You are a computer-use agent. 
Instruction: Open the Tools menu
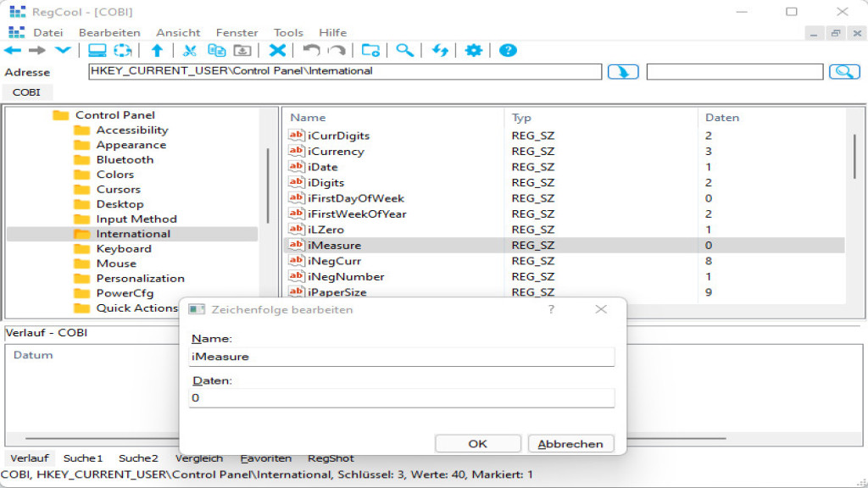pos(288,32)
